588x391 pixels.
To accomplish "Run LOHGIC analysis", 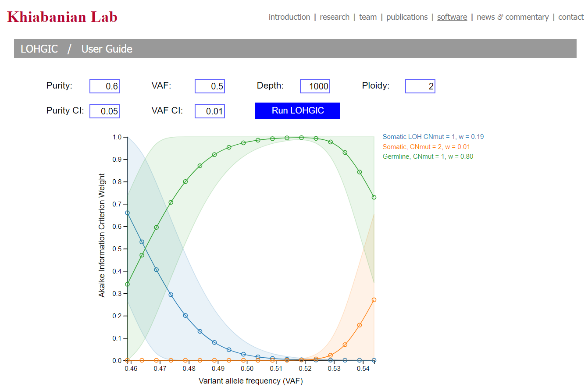I will (x=298, y=110).
